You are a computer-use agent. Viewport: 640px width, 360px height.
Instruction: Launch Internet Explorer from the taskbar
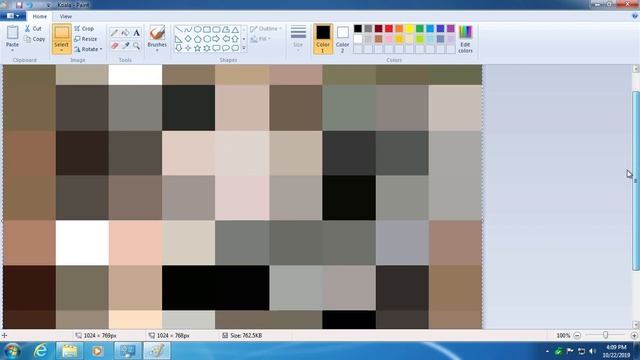40,351
